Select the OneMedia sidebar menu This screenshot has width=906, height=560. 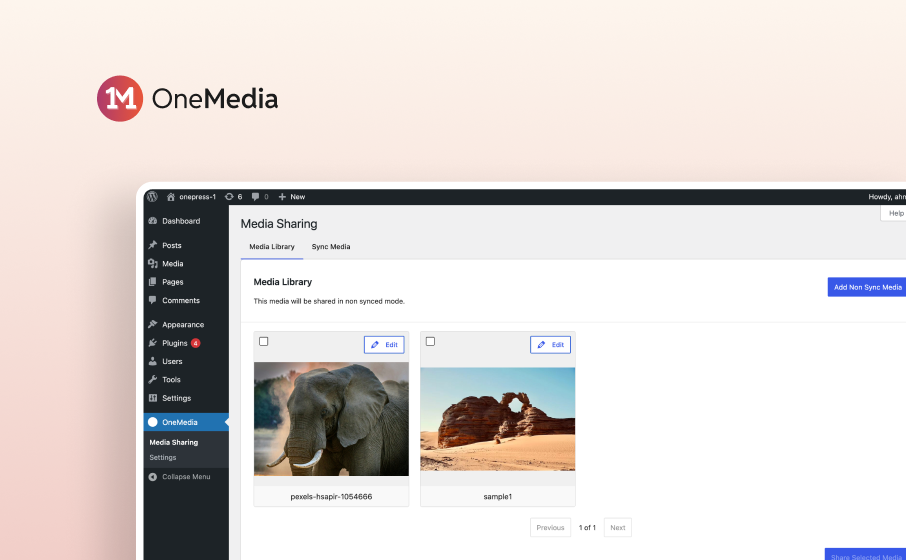(186, 422)
